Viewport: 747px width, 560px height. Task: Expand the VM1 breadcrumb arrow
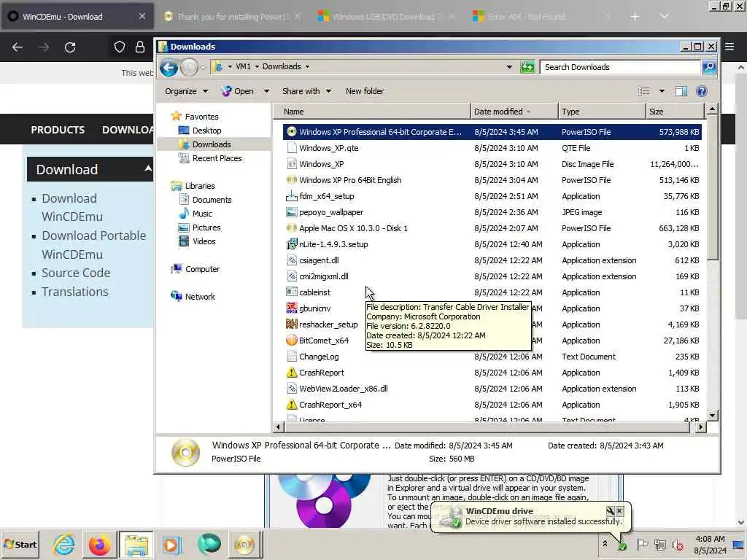coord(258,66)
